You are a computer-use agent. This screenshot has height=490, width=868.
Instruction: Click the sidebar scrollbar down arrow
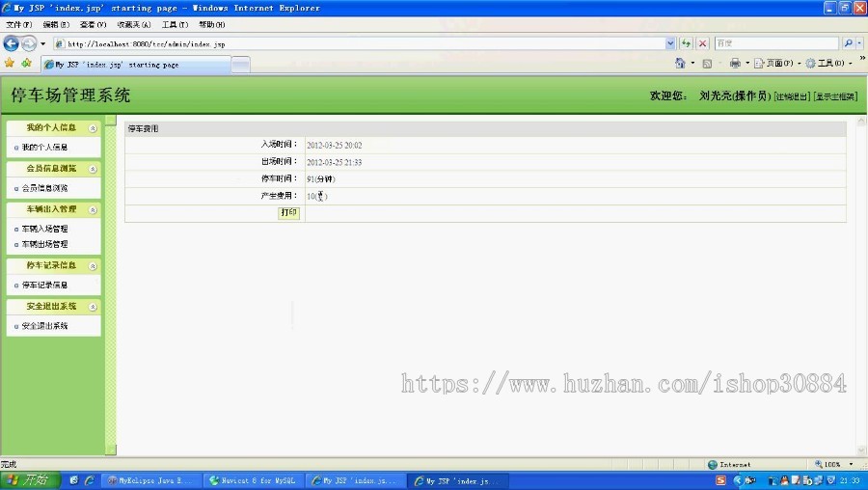(x=111, y=449)
